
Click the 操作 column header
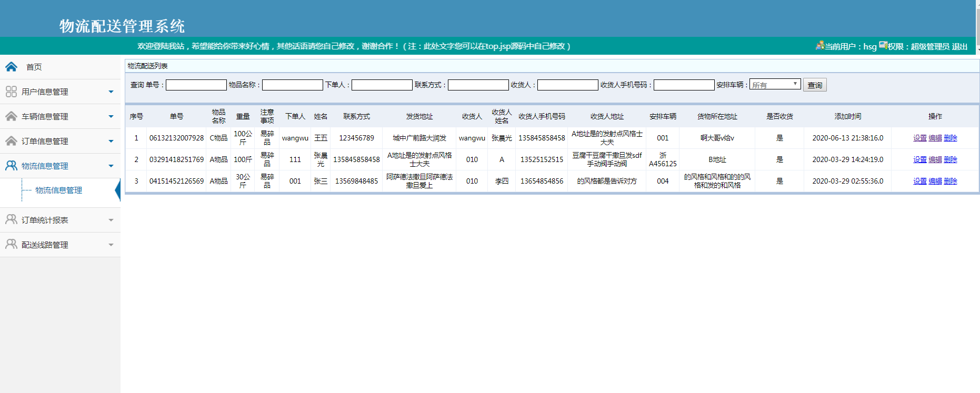point(935,116)
